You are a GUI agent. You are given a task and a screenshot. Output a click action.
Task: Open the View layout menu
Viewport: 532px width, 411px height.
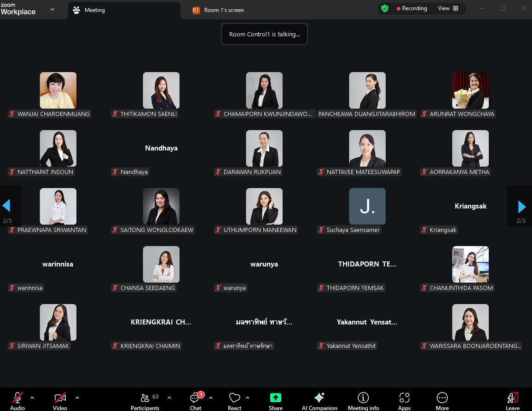(448, 8)
